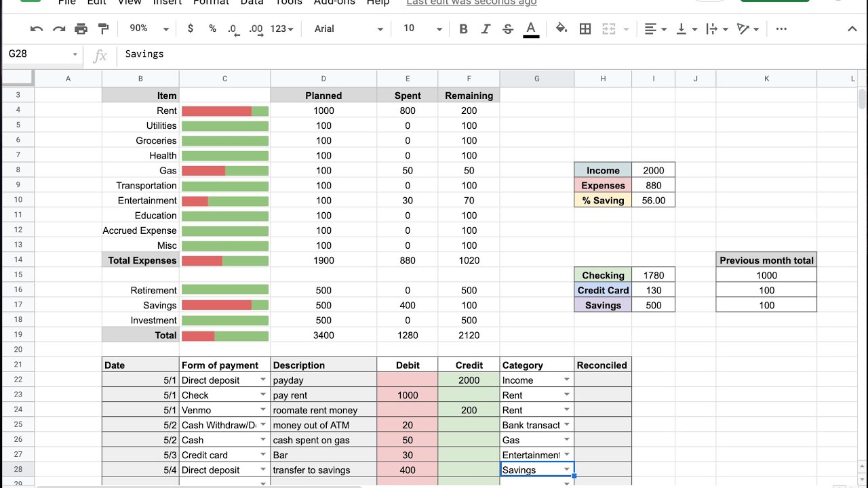Screen dimensions: 868x488
Task: Select the Checking value 1780
Action: tap(654, 275)
